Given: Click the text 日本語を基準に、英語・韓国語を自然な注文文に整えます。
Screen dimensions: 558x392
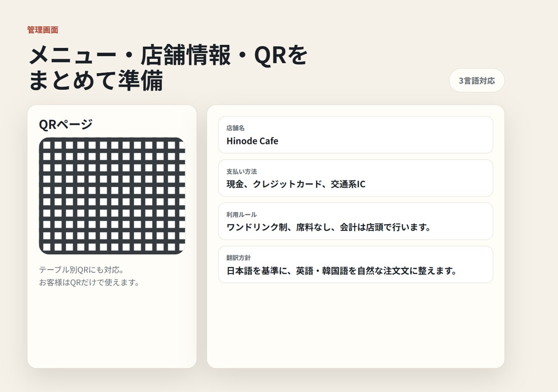Looking at the screenshot, I should (x=342, y=270).
